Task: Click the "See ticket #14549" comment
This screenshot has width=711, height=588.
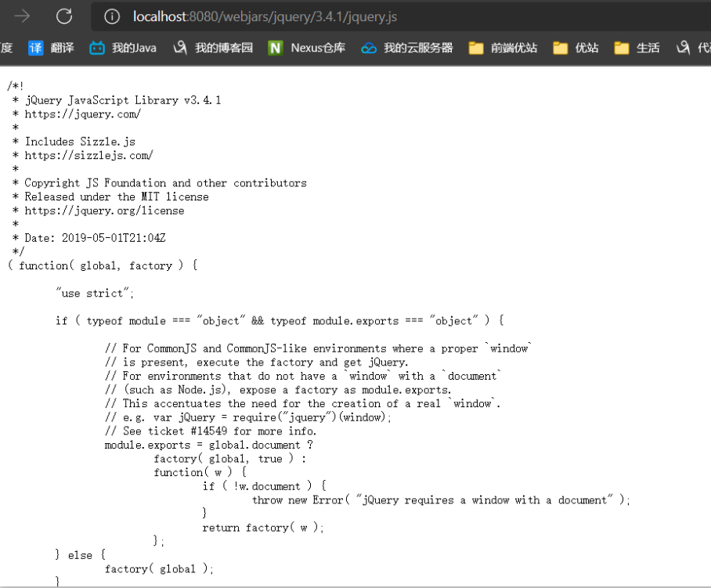Action: pyautogui.click(x=211, y=431)
